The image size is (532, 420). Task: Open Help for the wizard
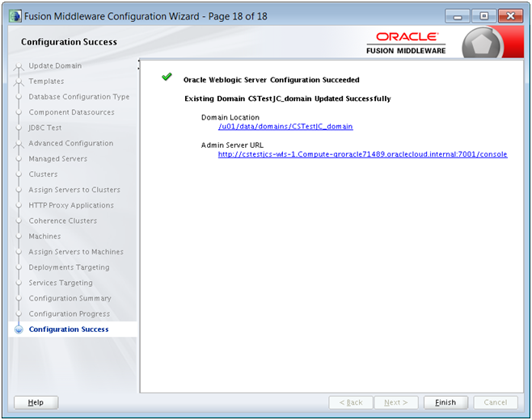pyautogui.click(x=36, y=402)
